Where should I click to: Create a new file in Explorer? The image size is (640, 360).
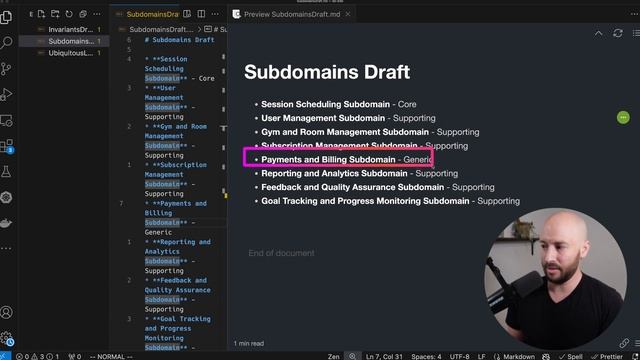click(42, 14)
